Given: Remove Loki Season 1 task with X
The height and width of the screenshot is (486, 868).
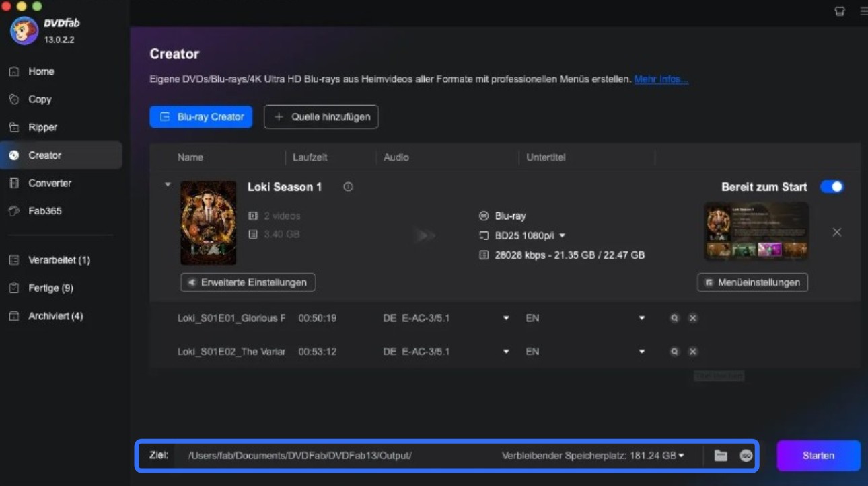Looking at the screenshot, I should coord(836,232).
